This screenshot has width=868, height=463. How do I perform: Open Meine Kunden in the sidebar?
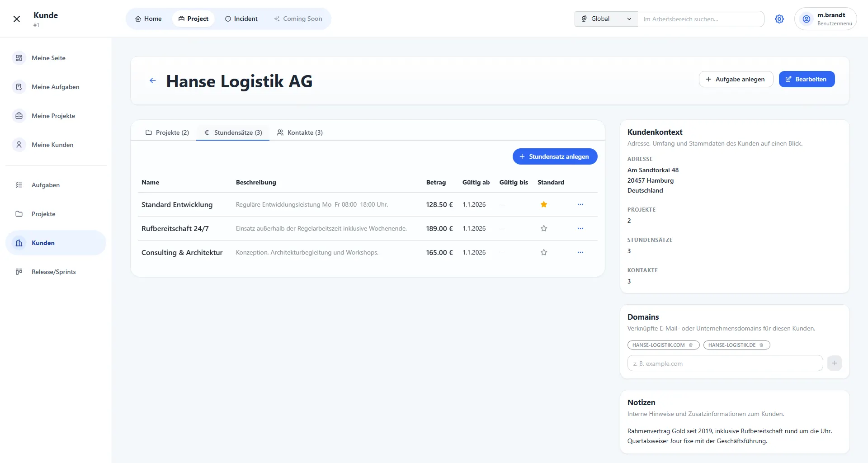(x=56, y=145)
